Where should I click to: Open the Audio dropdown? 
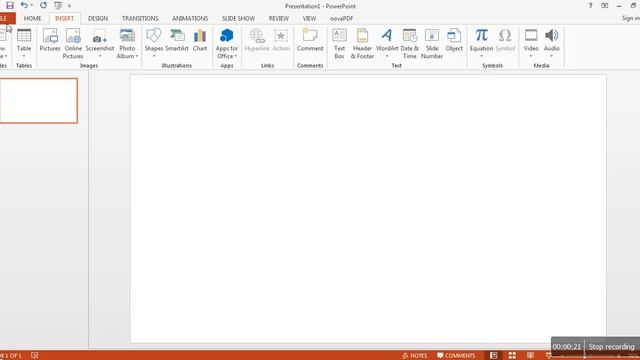click(x=551, y=42)
